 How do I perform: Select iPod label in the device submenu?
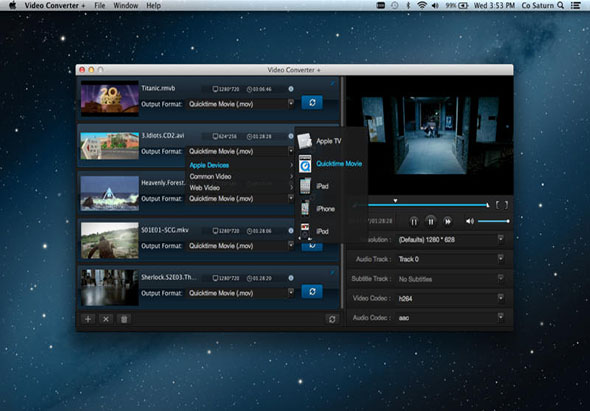322,231
